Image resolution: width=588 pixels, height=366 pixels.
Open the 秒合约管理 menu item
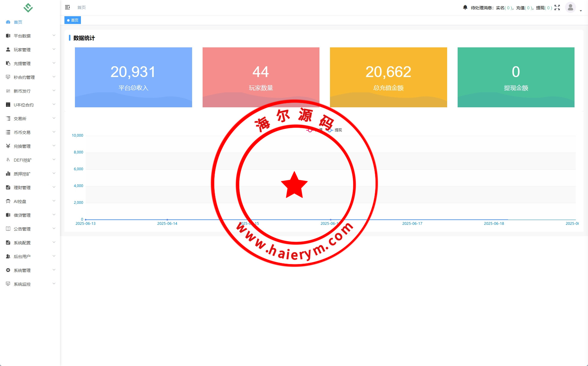[24, 77]
